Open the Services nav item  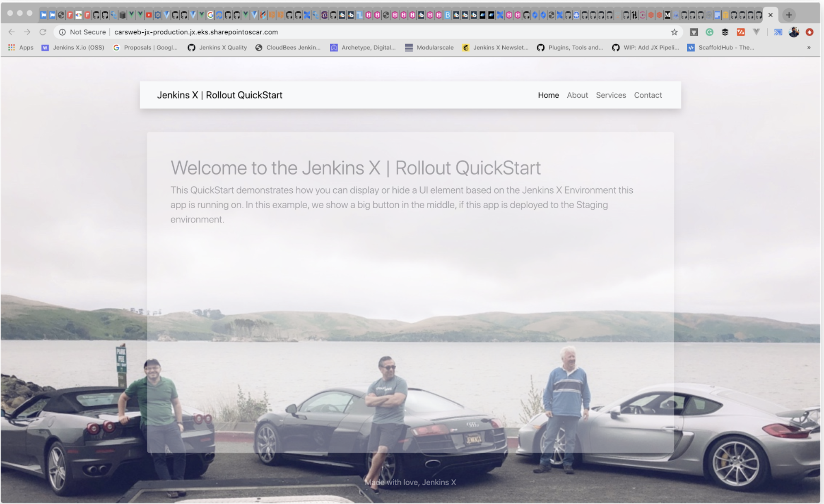tap(611, 95)
